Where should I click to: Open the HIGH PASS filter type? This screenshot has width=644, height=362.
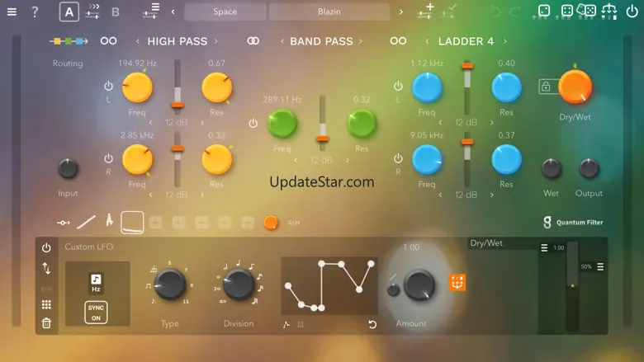(x=178, y=41)
